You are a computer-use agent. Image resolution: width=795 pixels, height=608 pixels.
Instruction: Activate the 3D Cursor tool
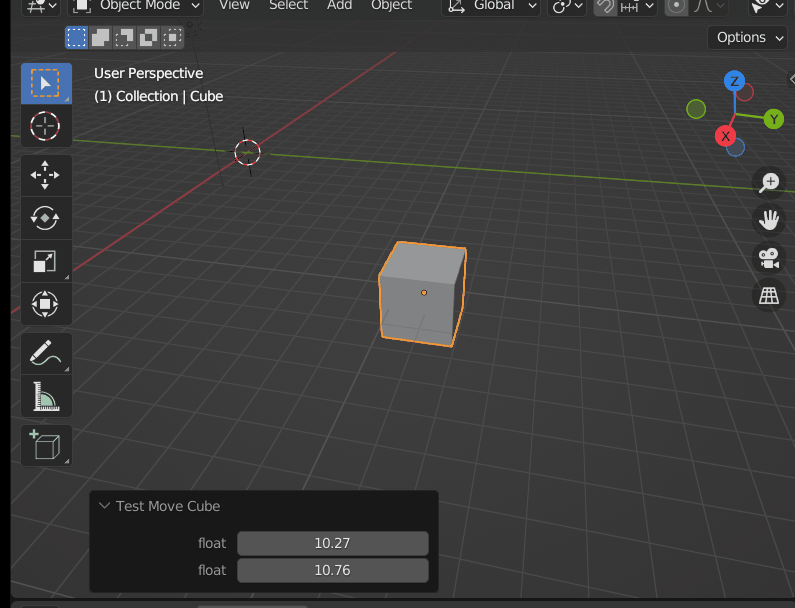coord(46,126)
